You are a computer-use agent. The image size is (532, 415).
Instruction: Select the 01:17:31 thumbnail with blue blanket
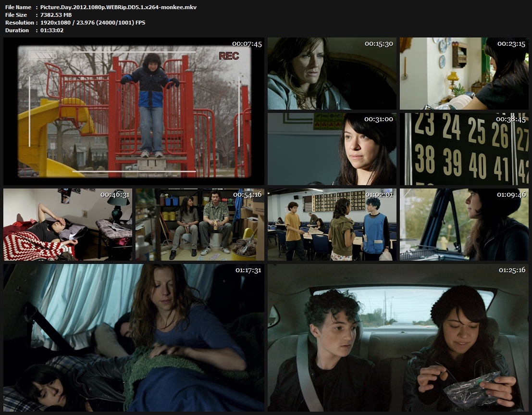[134, 338]
